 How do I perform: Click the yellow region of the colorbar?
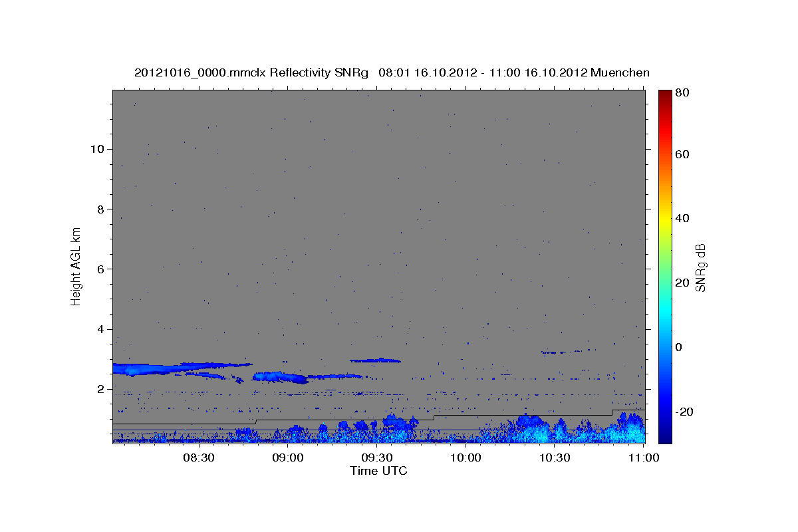665,219
